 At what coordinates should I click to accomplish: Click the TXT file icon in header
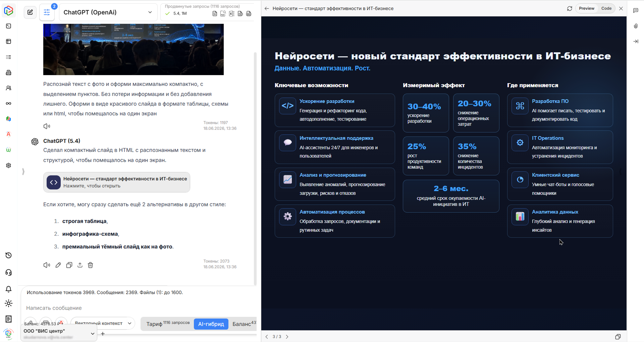[x=240, y=13]
